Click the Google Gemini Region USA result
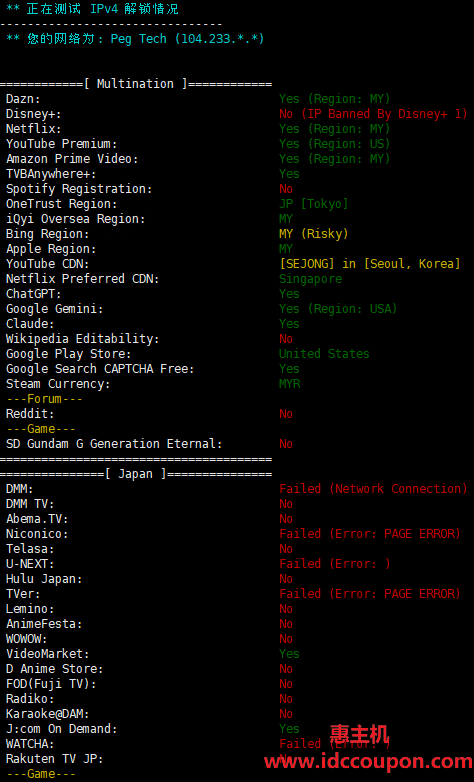This screenshot has width=474, height=782. point(338,309)
